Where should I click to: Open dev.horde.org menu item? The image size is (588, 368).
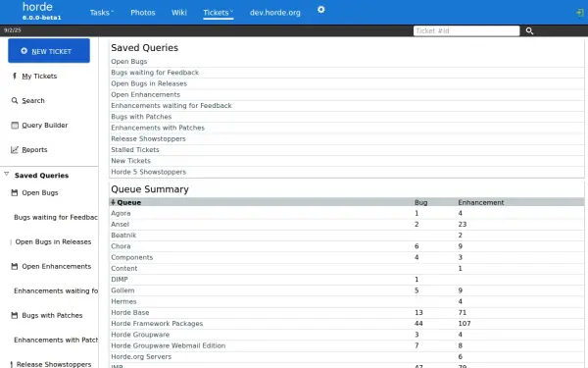(274, 13)
